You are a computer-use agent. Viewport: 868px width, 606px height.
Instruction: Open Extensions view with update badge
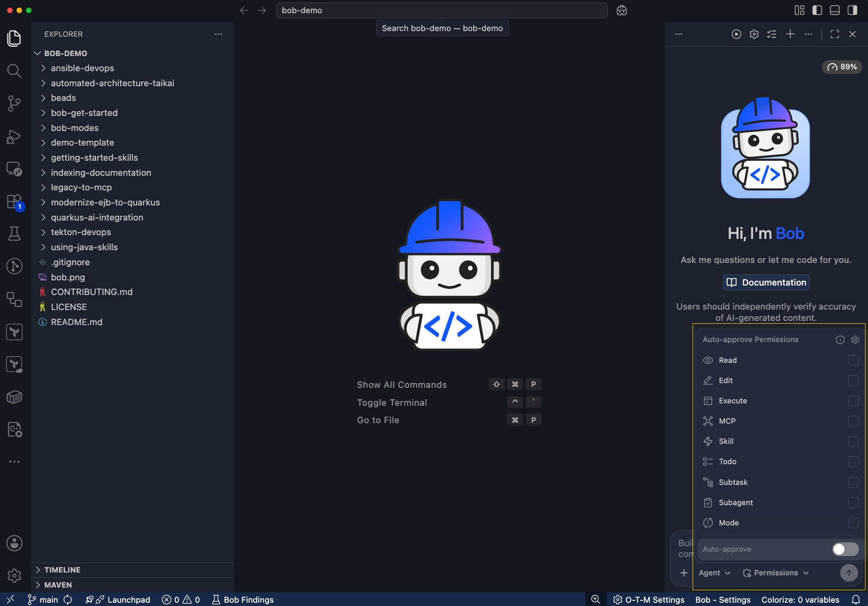click(15, 202)
